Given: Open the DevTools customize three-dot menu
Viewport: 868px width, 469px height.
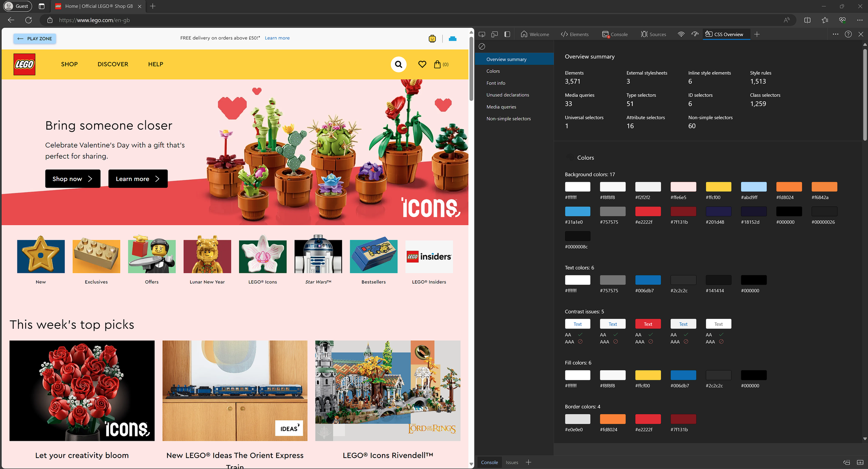Looking at the screenshot, I should [x=835, y=34].
